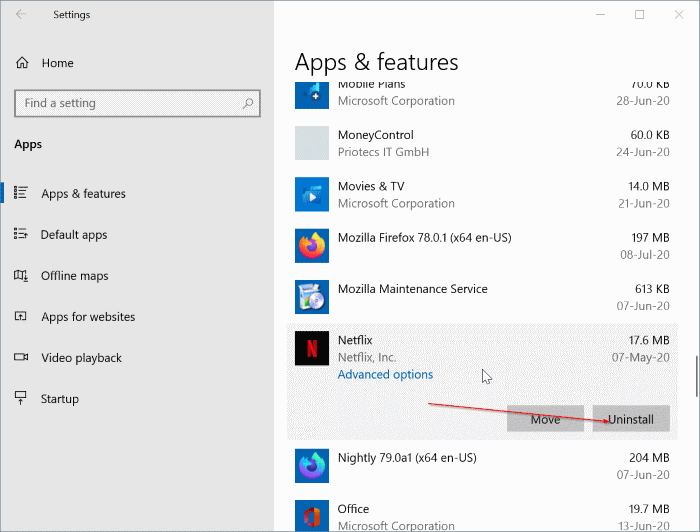Click the vertical scrollbar thumb
700x532 pixels.
click(696, 376)
